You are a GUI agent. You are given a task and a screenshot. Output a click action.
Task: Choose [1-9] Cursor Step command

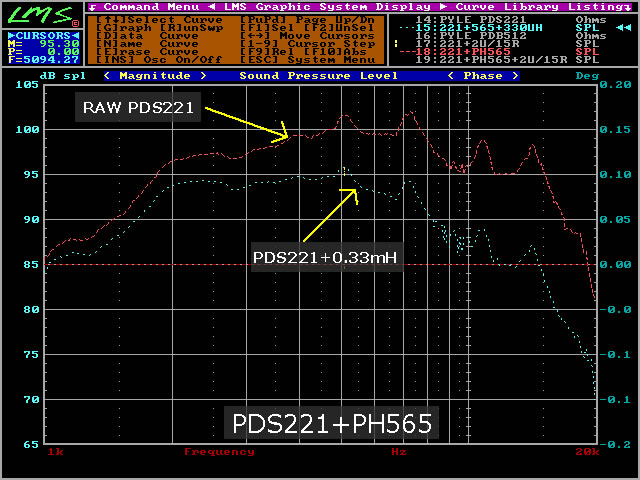[307, 44]
